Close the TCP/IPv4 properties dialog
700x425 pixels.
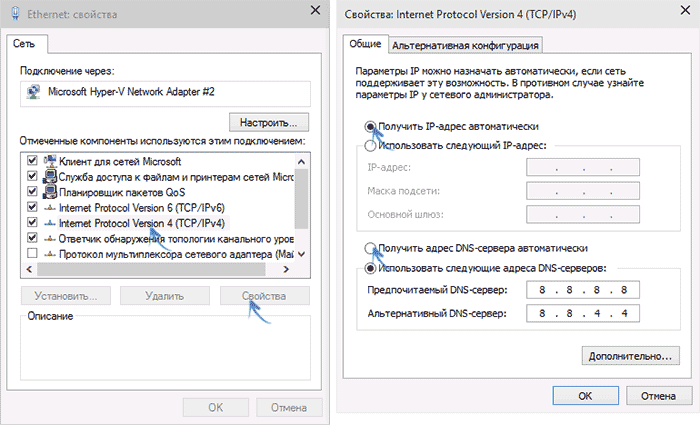[685, 10]
